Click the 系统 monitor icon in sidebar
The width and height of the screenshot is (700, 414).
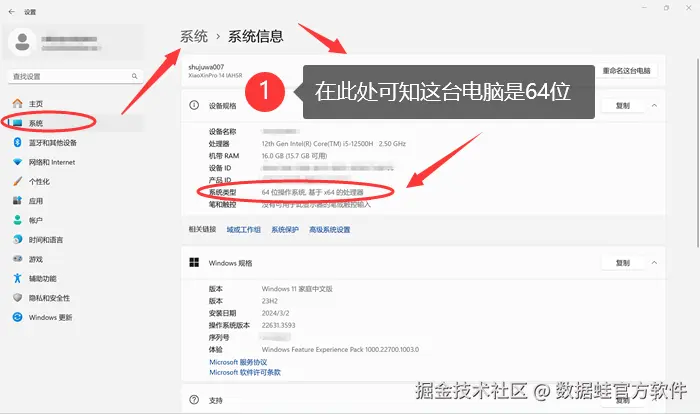[17, 123]
